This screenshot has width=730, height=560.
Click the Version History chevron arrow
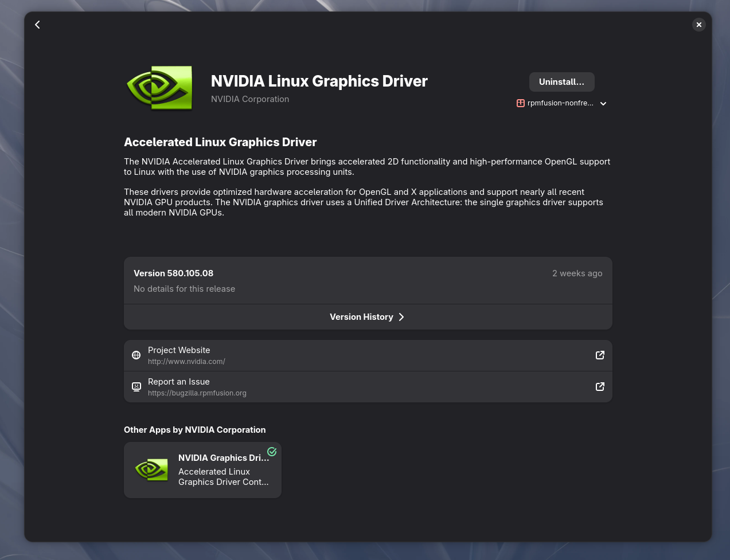[x=401, y=317]
